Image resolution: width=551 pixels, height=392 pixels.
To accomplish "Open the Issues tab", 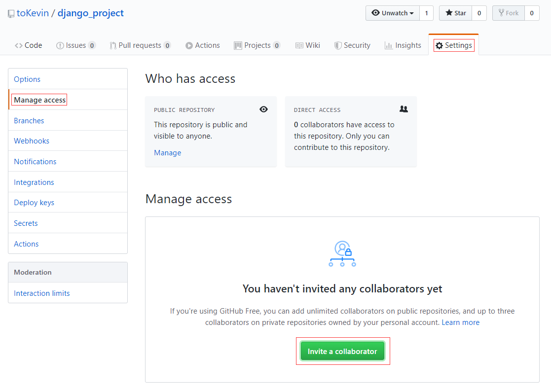I will 76,45.
